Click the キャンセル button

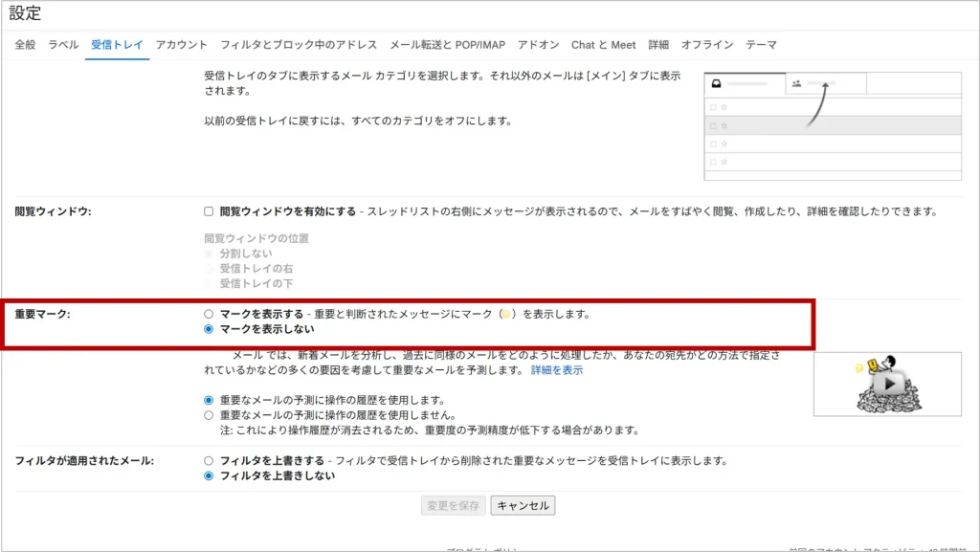click(523, 505)
